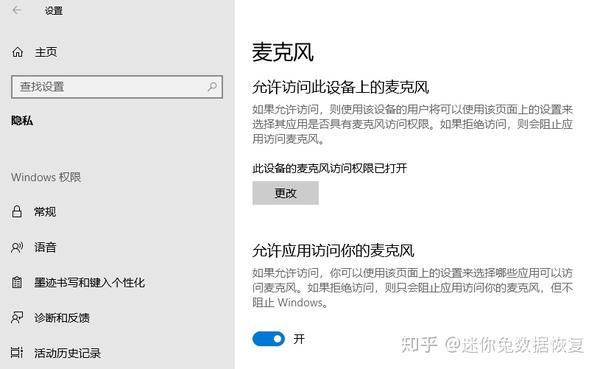Open the 主页 home icon
Screen dimensions: 600x369
(18, 52)
